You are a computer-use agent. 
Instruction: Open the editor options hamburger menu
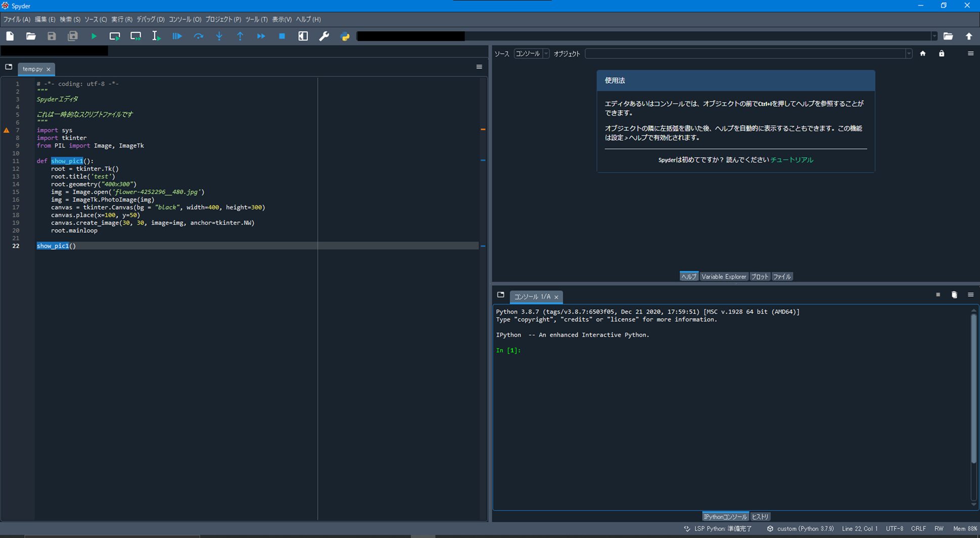pyautogui.click(x=479, y=66)
